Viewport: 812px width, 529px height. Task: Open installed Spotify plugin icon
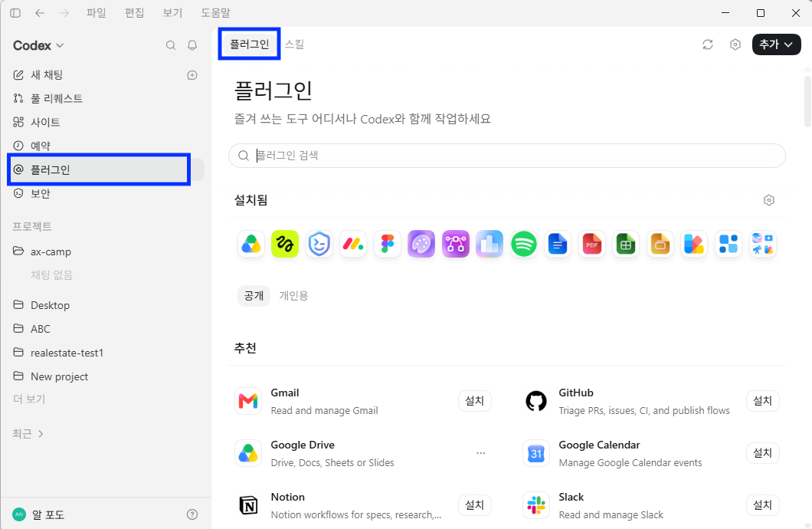tap(523, 244)
